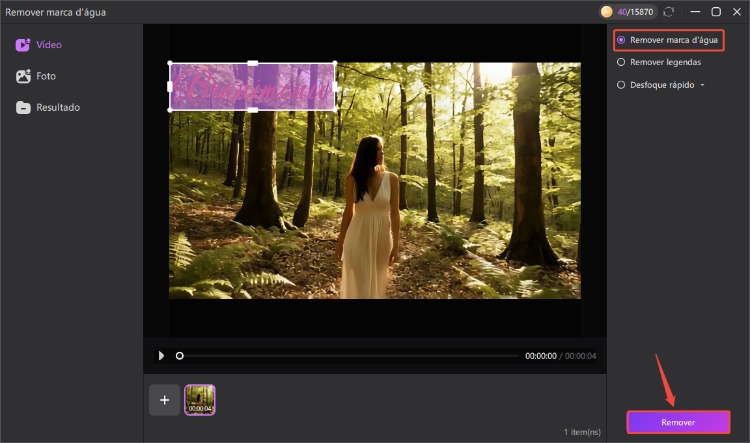Select the Remover legendas radio button
The image size is (750, 443).
click(621, 62)
